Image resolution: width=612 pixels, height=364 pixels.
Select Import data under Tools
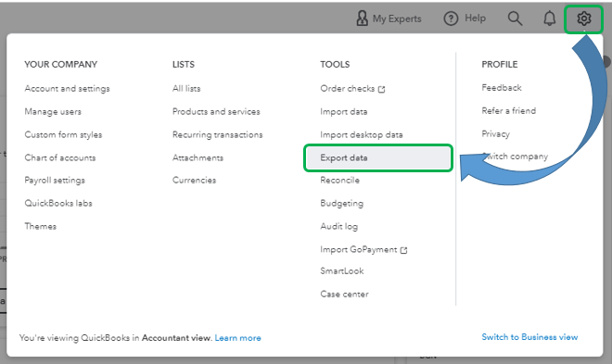pos(343,111)
